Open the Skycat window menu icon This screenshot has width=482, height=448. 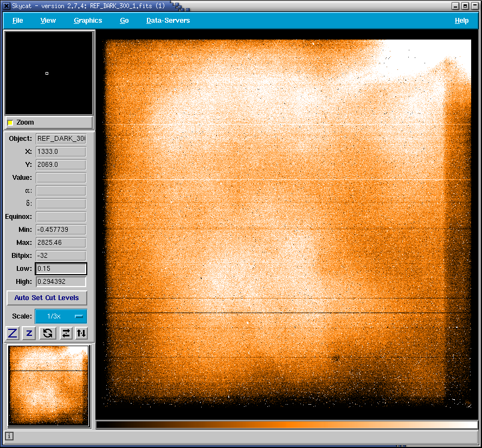coord(7,6)
